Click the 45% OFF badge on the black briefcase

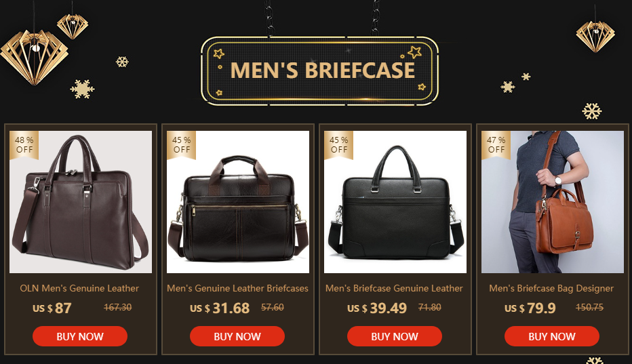pyautogui.click(x=338, y=144)
